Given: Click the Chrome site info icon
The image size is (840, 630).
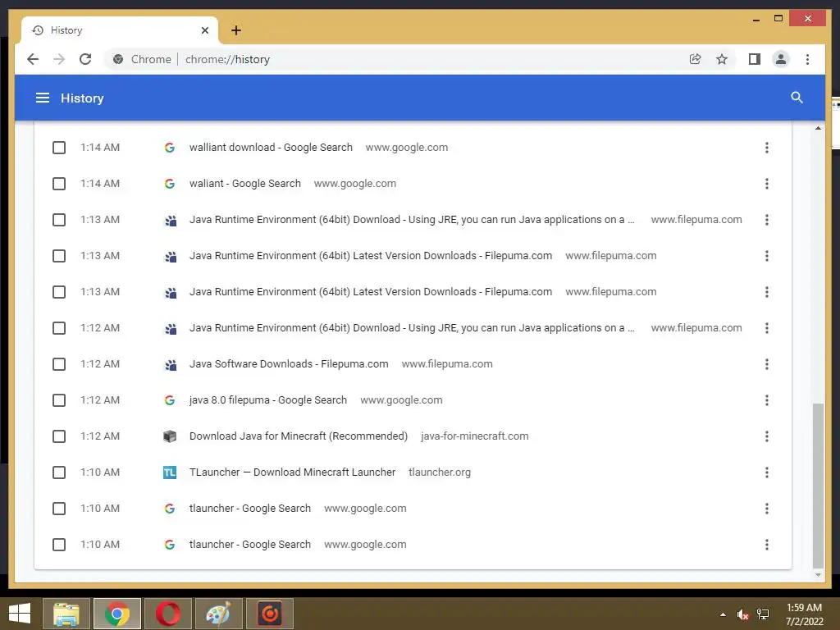Looking at the screenshot, I should point(118,59).
